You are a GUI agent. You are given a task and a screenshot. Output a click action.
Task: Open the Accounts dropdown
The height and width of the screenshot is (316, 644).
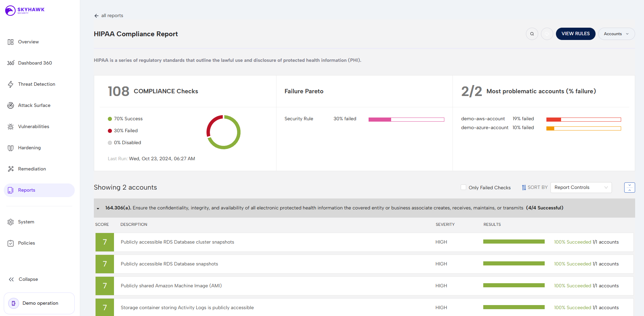pyautogui.click(x=616, y=34)
